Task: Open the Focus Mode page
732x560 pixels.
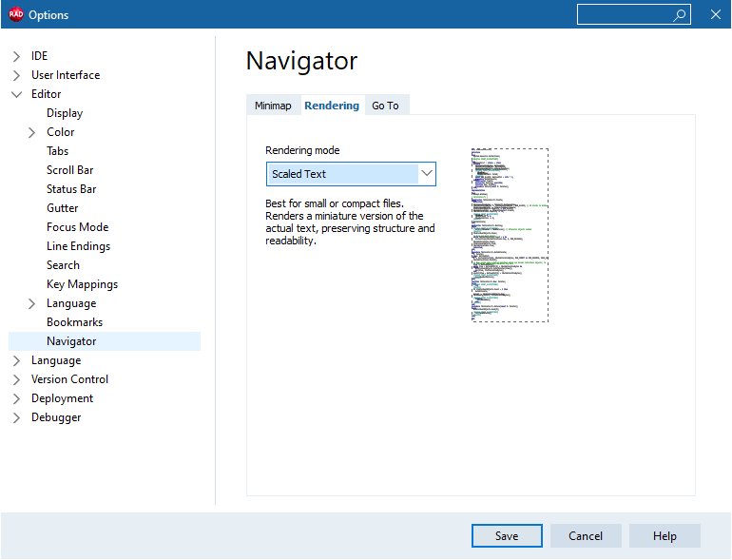Action: (78, 227)
